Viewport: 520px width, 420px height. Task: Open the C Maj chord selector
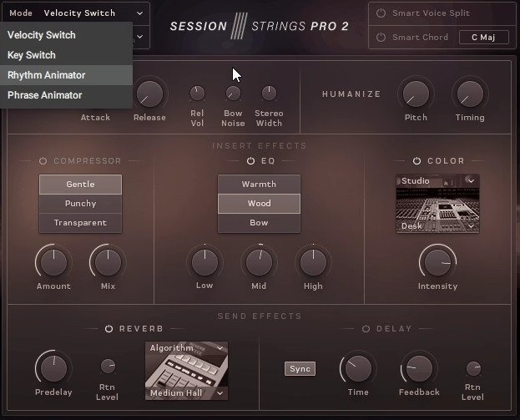(484, 37)
